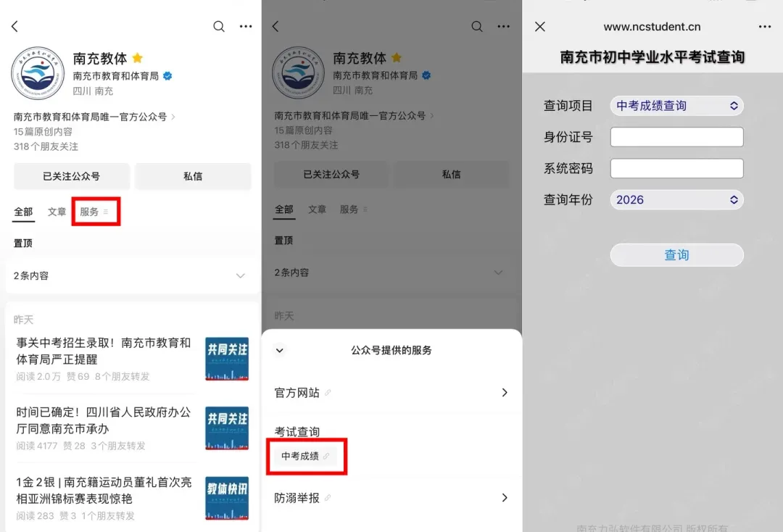
Task: Open the 教体快讯 thumbnail image
Action: click(227, 498)
